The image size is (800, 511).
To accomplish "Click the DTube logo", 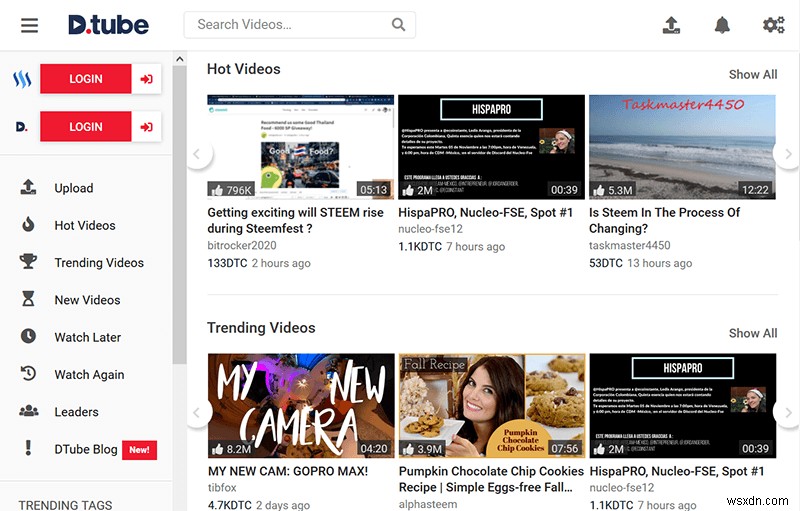I will pos(107,25).
